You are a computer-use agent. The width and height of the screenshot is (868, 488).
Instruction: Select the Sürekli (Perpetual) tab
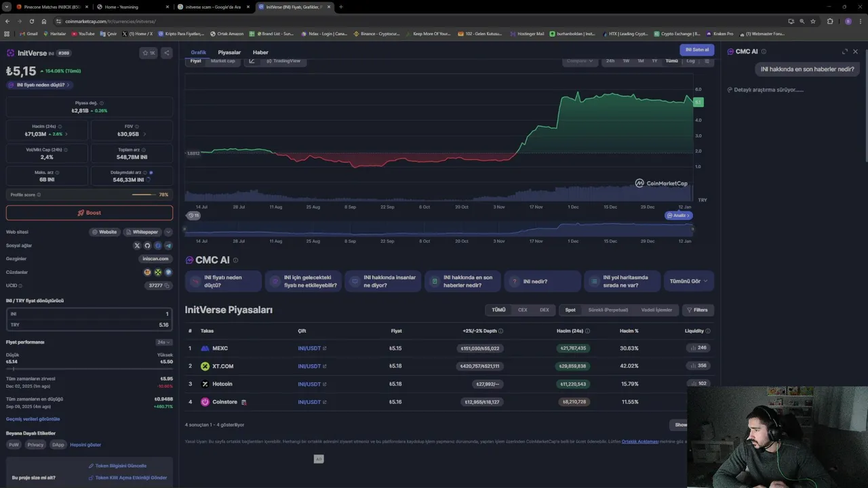tap(608, 310)
